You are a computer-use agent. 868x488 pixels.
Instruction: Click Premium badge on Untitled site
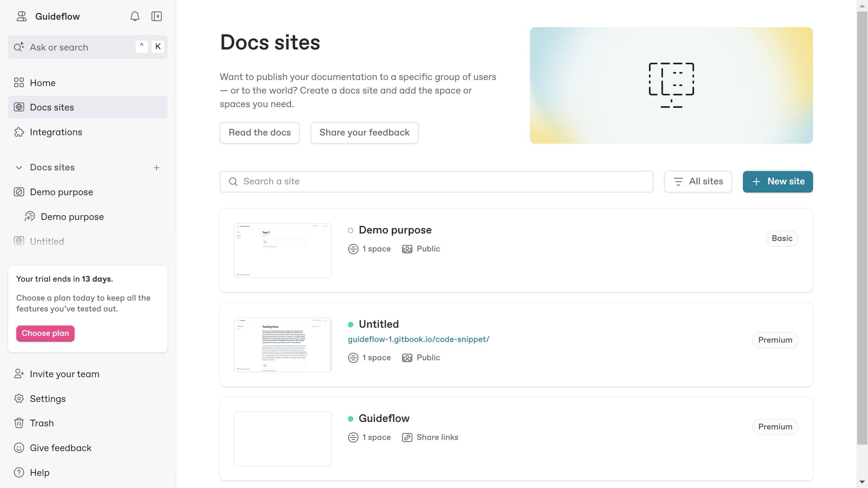(775, 340)
